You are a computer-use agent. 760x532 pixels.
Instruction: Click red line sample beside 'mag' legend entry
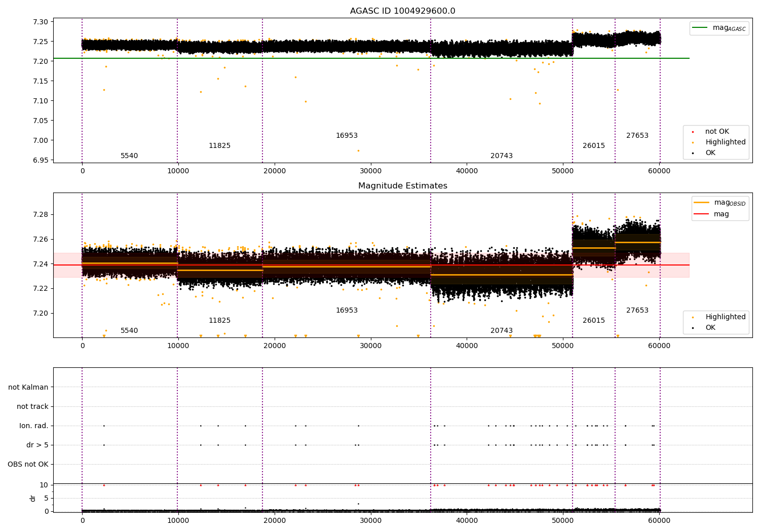pyautogui.click(x=701, y=214)
